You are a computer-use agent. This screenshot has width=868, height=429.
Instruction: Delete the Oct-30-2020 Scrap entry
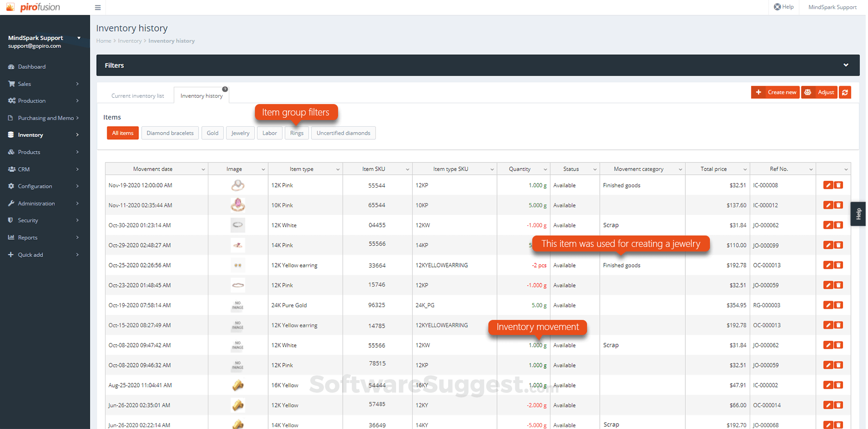pos(839,225)
